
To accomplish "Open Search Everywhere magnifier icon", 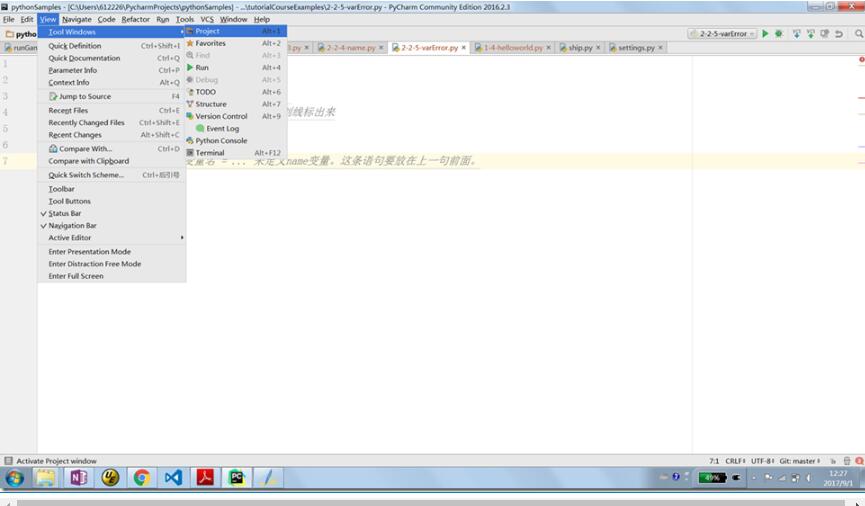I will [859, 34].
